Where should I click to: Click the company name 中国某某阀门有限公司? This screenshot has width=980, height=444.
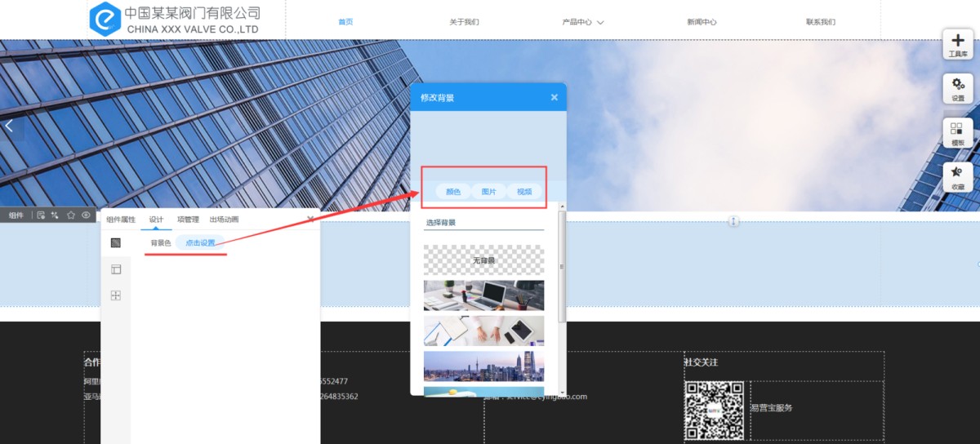[193, 12]
